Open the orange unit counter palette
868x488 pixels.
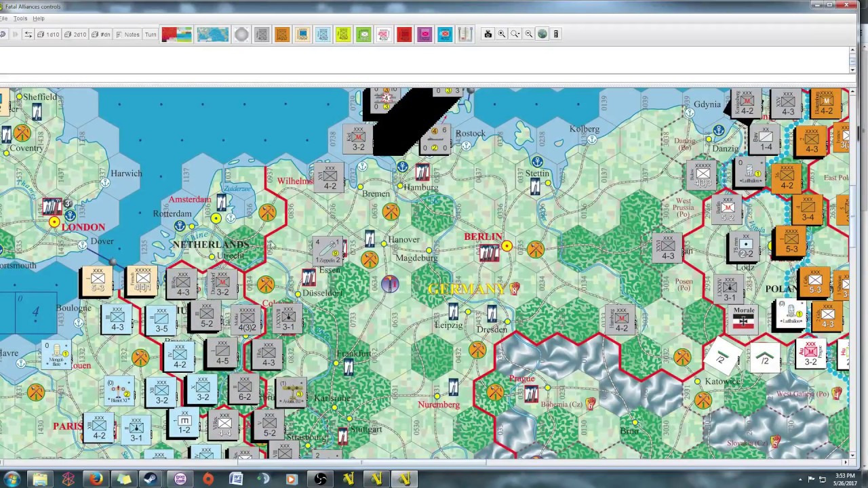(x=282, y=34)
